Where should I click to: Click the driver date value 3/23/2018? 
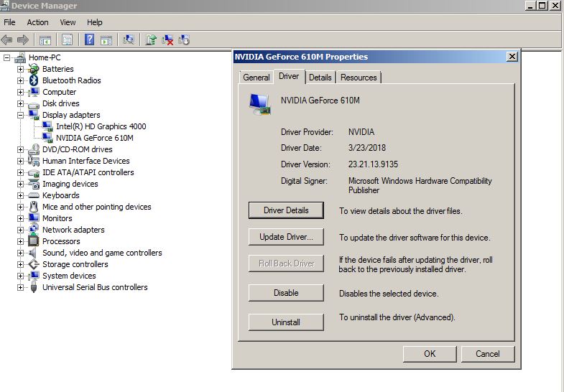point(367,148)
